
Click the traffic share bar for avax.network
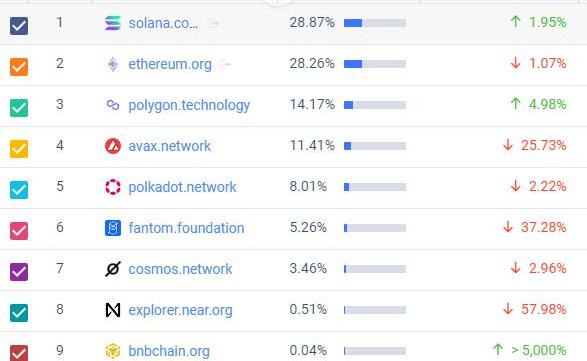[x=375, y=146]
